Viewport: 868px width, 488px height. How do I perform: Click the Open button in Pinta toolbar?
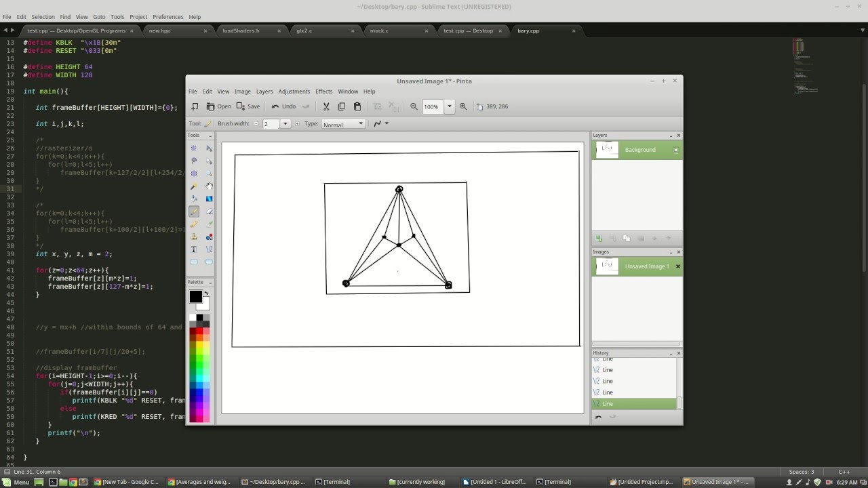click(x=219, y=106)
